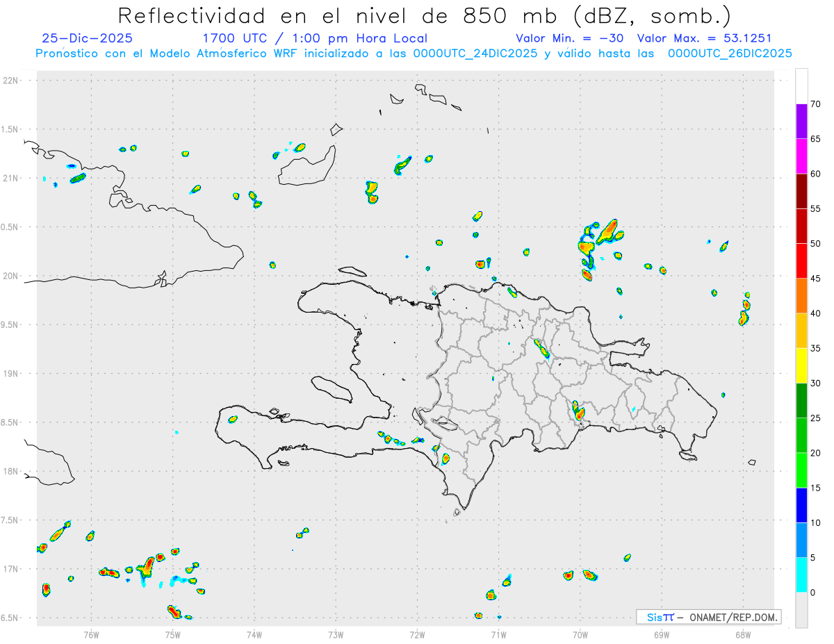
Task: Click the latitude axis label "6.5N"
Action: pos(10,618)
